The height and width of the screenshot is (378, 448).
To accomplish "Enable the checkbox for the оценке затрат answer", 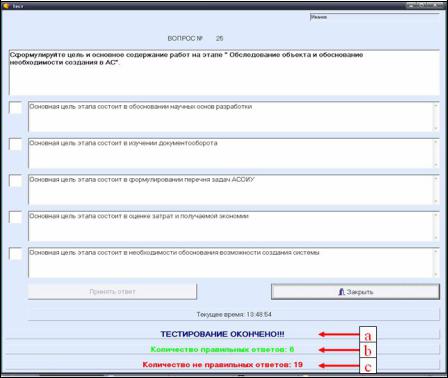I will coord(15,217).
